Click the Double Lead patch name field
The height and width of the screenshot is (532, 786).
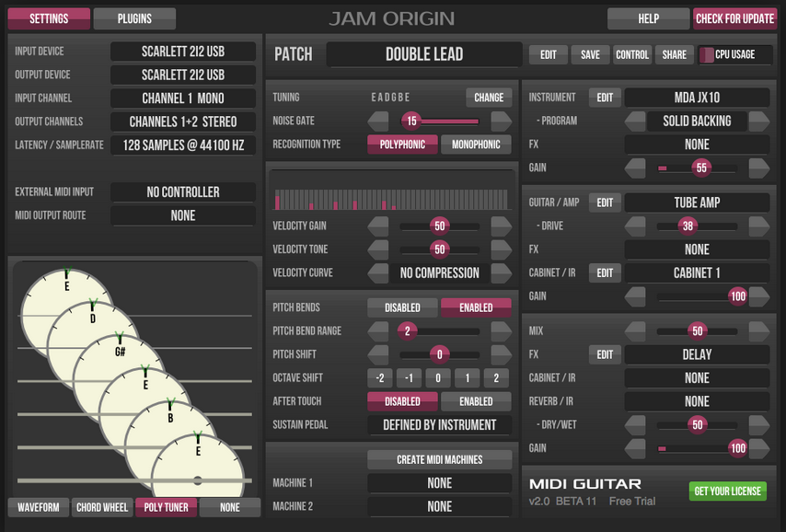pos(423,54)
